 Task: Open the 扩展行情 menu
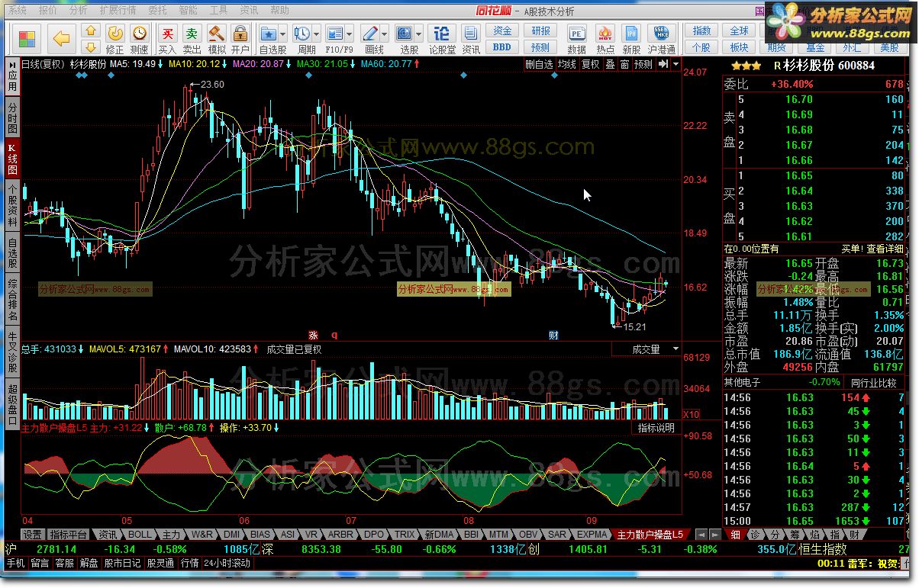click(118, 11)
